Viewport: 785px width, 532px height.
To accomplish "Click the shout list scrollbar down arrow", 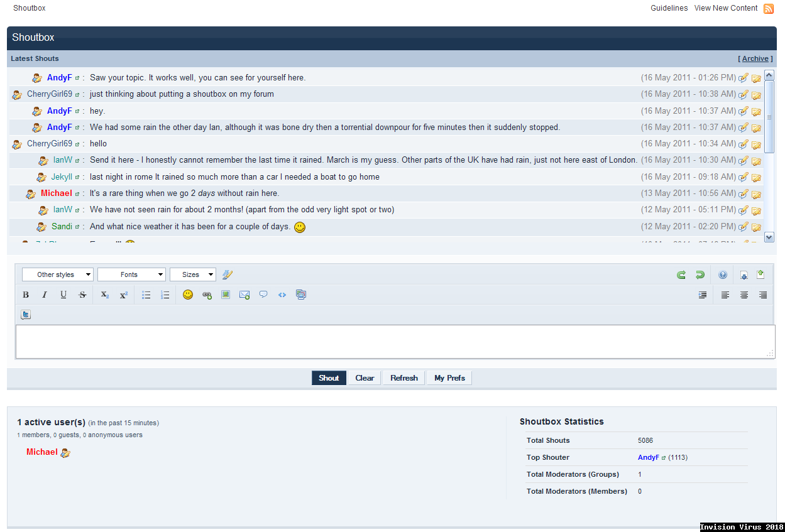I will (769, 237).
